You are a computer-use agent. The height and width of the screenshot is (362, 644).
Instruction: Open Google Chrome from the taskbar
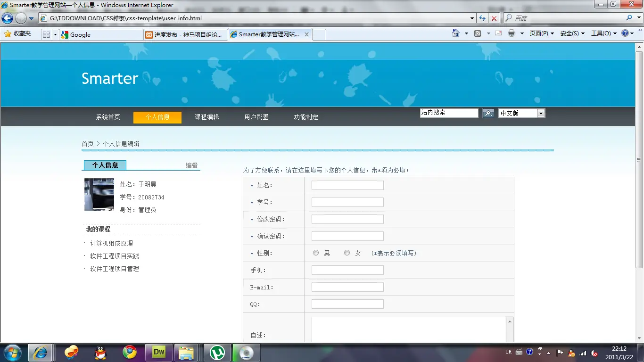point(130,352)
